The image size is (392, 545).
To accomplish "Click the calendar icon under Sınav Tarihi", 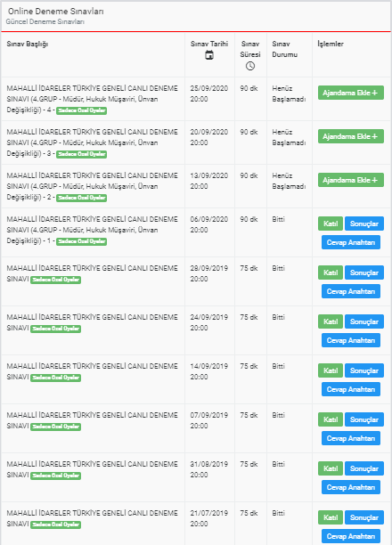I will [209, 55].
